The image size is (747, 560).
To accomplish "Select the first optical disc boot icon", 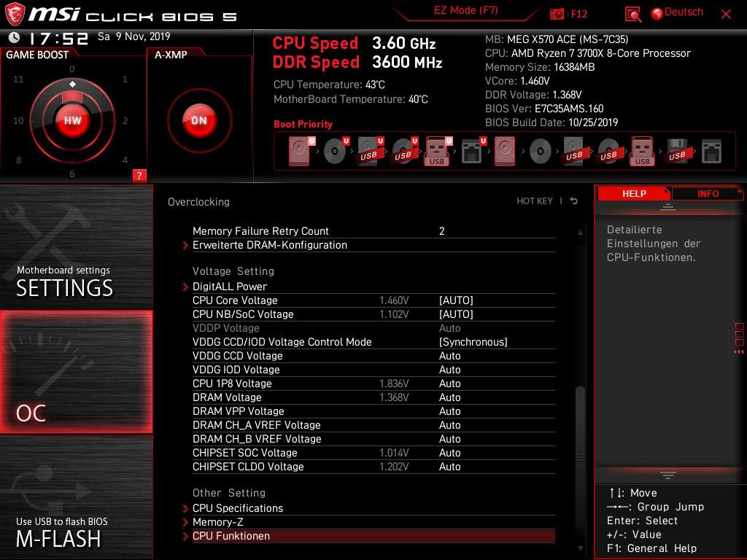I will tap(336, 151).
